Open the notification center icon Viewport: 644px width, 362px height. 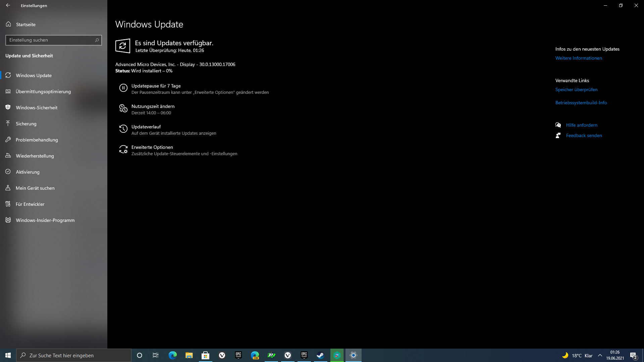coord(633,355)
